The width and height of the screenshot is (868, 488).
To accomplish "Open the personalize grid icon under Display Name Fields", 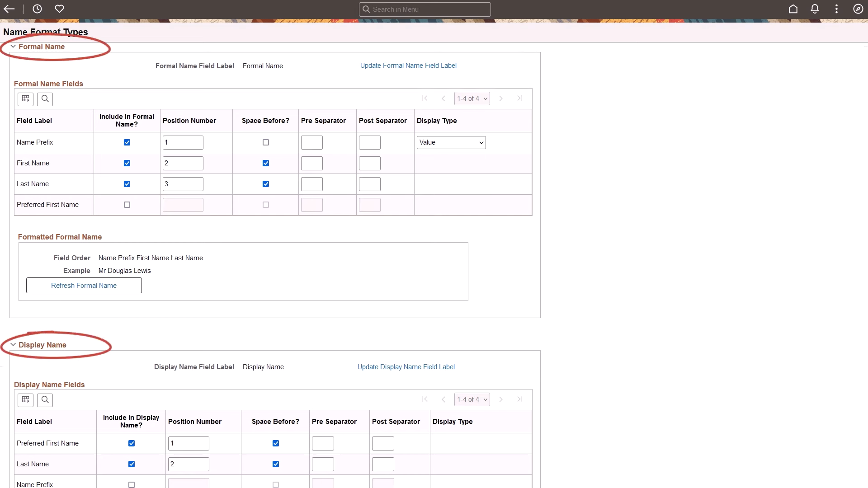I will (x=25, y=400).
